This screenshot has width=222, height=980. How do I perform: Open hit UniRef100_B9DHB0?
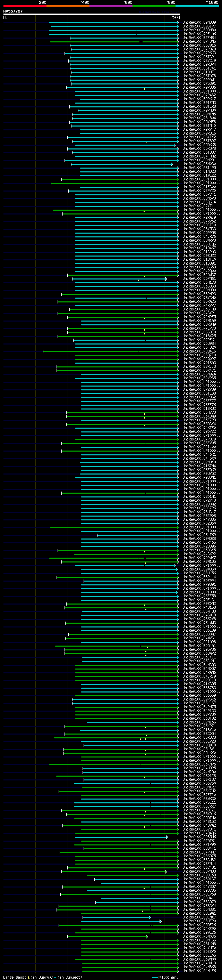point(199,30)
